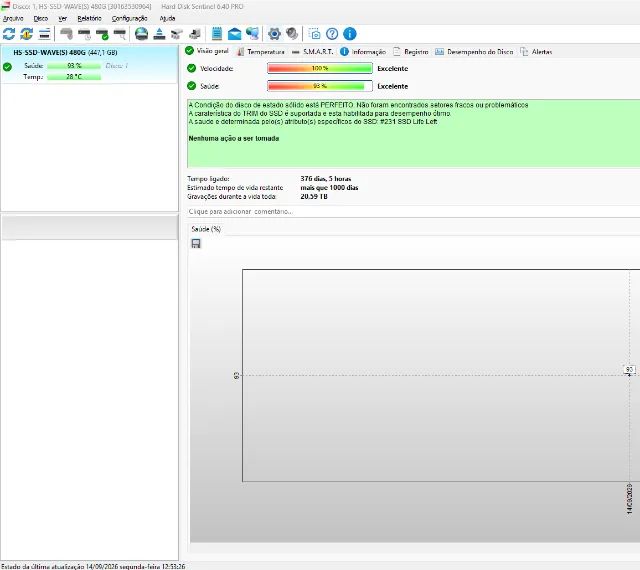Select the HS-SSD-WAVE(S) 480G disk entry
This screenshot has height=570, width=640.
(x=89, y=65)
